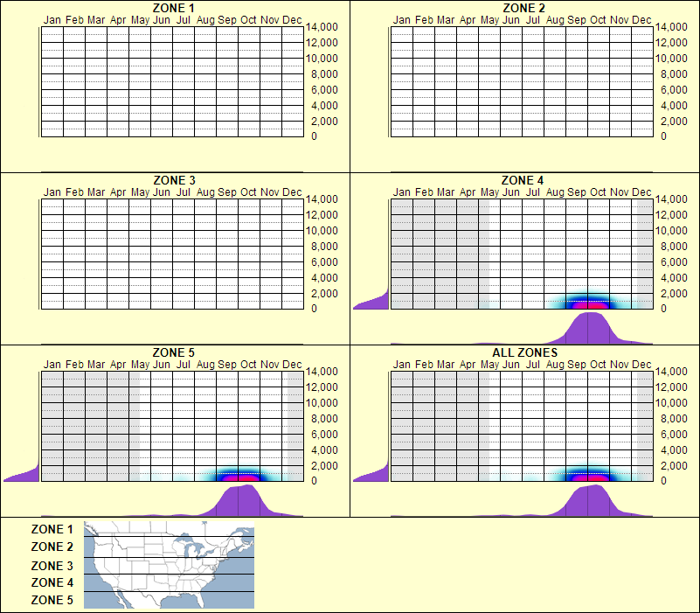Click the 14,000 axis label on ZONE 1
This screenshot has height=613, width=700.
coord(323,27)
